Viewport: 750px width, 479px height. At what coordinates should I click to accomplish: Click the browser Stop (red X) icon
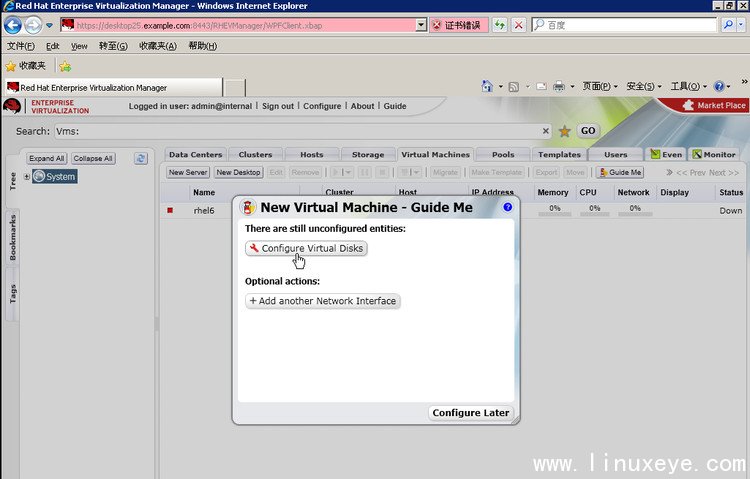coord(518,25)
